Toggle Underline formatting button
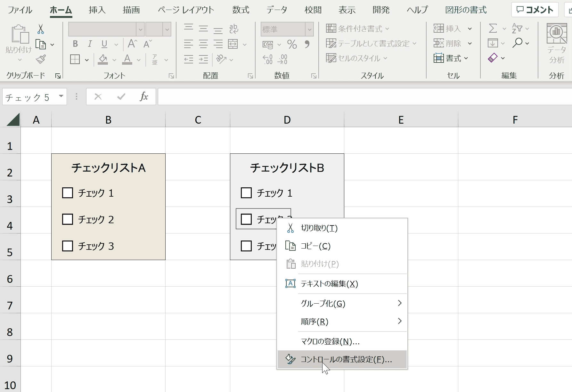The height and width of the screenshot is (392, 572). coord(104,44)
